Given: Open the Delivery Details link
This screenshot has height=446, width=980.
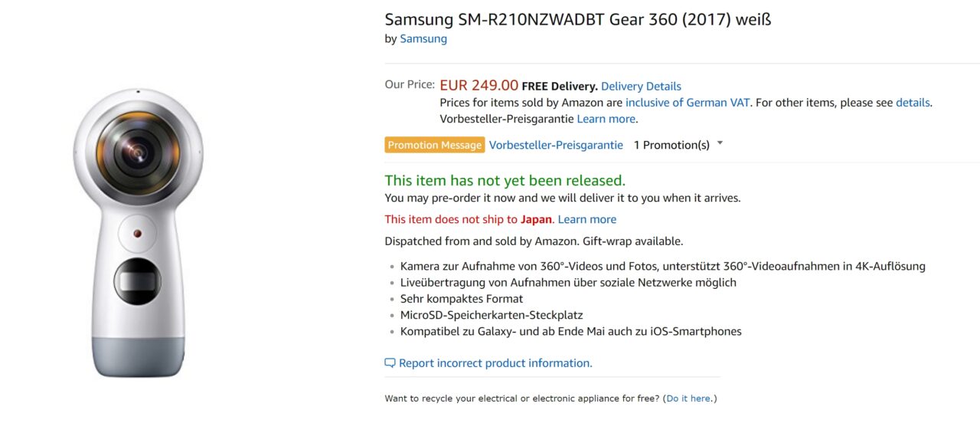Looking at the screenshot, I should (641, 86).
